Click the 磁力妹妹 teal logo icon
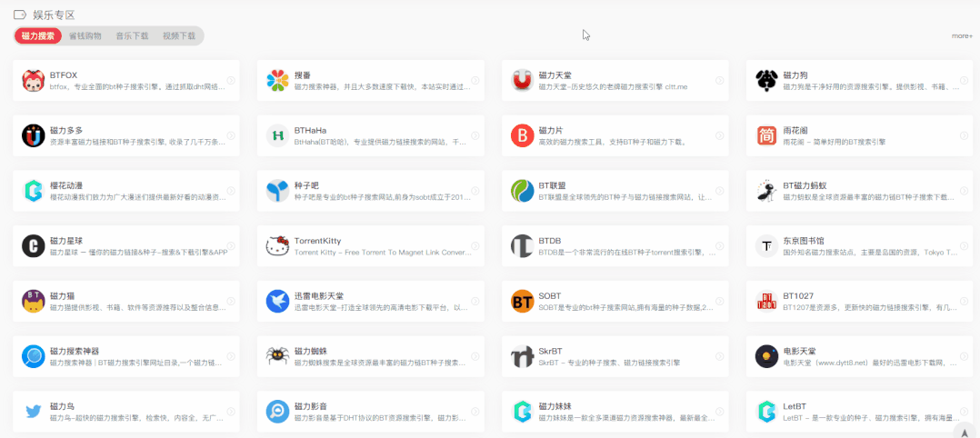This screenshot has width=980, height=438. (x=522, y=411)
